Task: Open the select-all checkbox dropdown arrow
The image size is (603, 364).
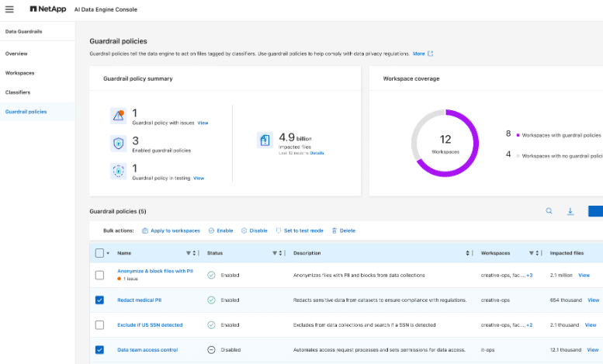Action: [108, 254]
